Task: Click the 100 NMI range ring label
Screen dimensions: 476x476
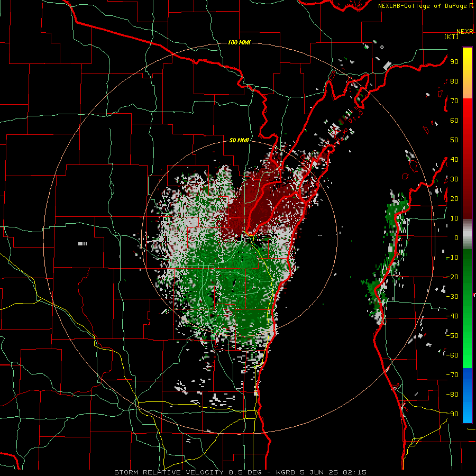Action: tap(239, 42)
